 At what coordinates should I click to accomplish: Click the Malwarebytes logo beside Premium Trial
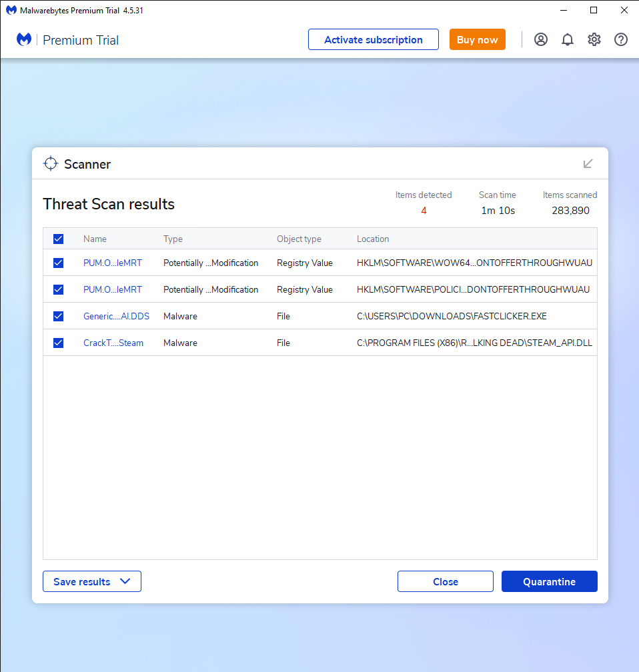(x=24, y=39)
